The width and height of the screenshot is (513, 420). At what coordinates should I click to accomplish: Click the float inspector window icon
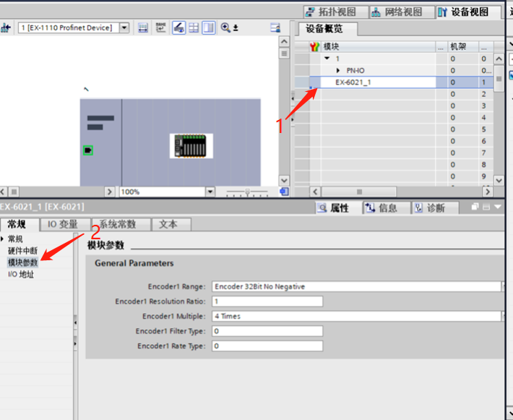click(475, 207)
